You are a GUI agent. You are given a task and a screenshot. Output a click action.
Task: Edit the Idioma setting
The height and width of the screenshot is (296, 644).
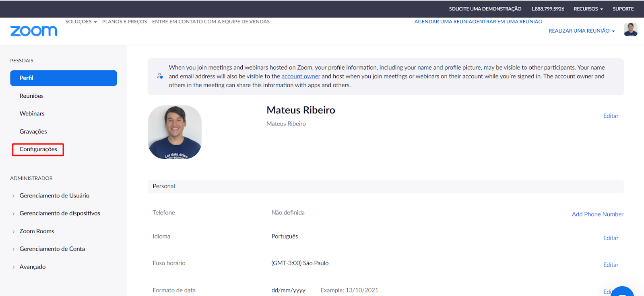tap(611, 238)
